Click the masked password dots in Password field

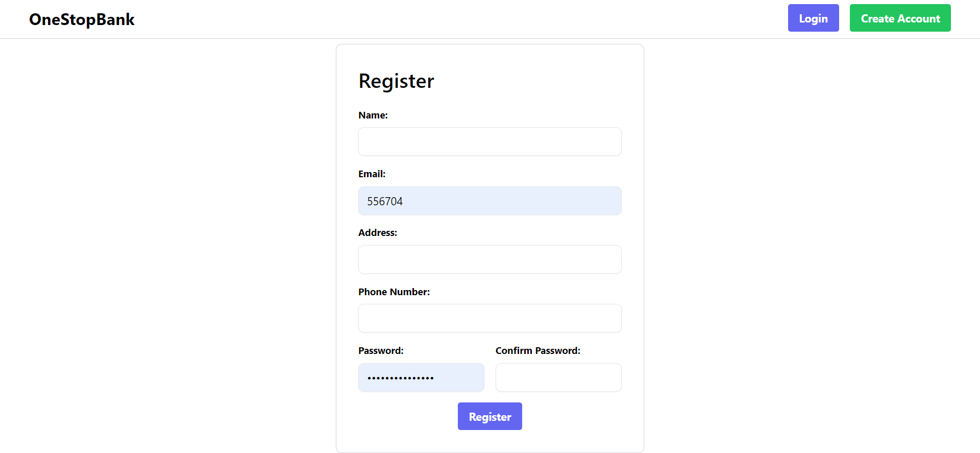point(400,377)
